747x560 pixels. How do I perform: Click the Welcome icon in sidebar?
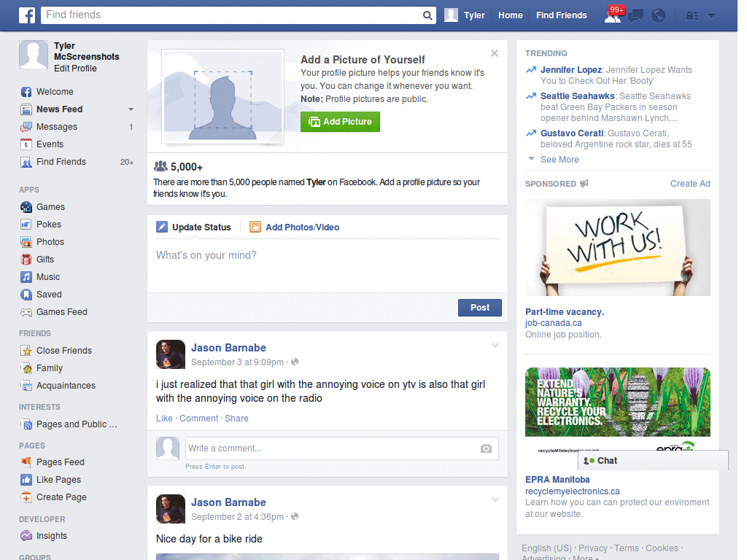[26, 92]
